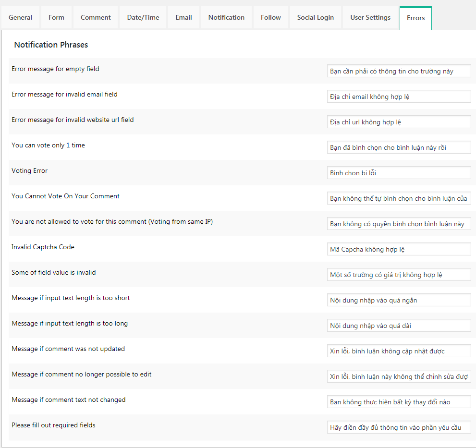
Task: Select the User Settings tab
Action: click(370, 17)
